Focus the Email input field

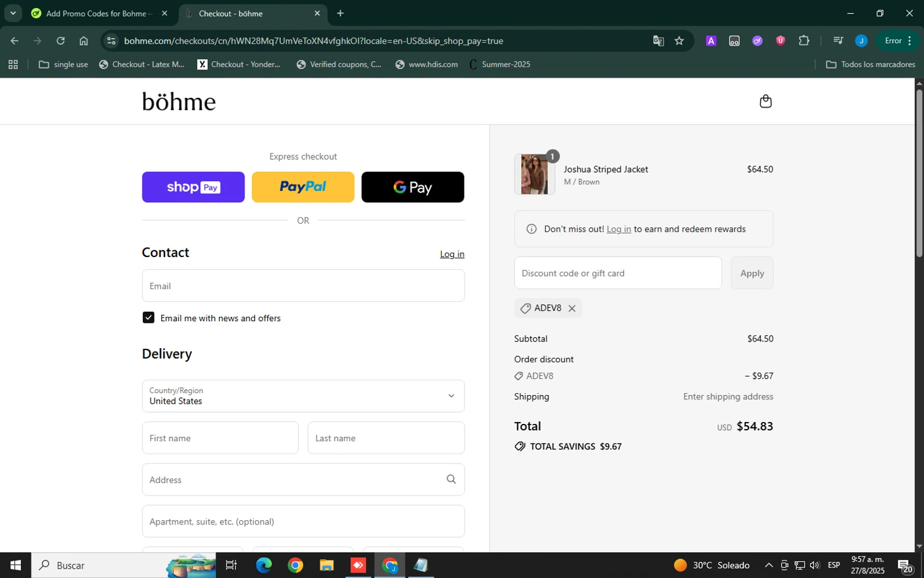click(x=303, y=286)
